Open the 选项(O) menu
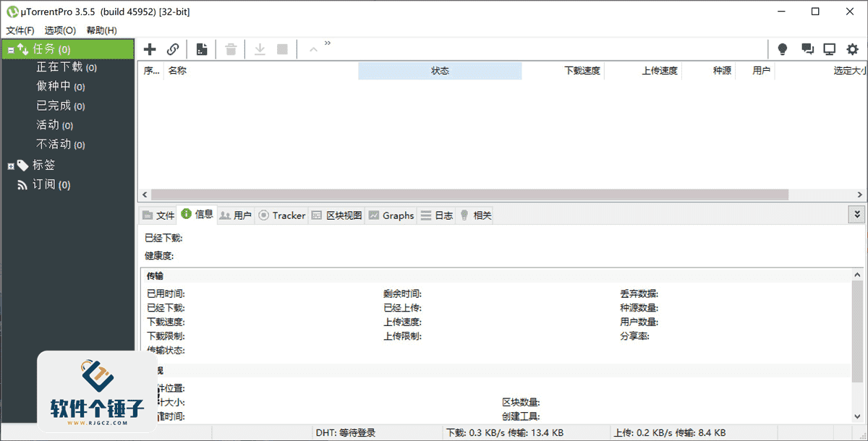This screenshot has width=868, height=441. click(60, 30)
